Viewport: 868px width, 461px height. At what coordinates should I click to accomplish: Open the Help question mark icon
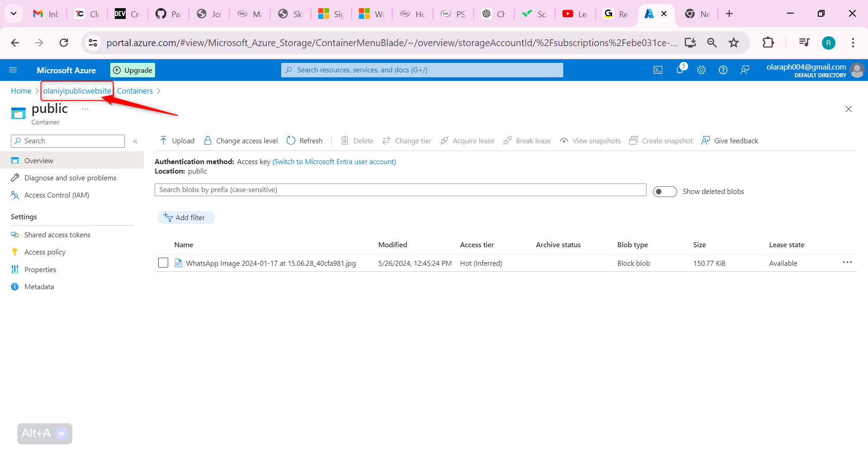[723, 70]
